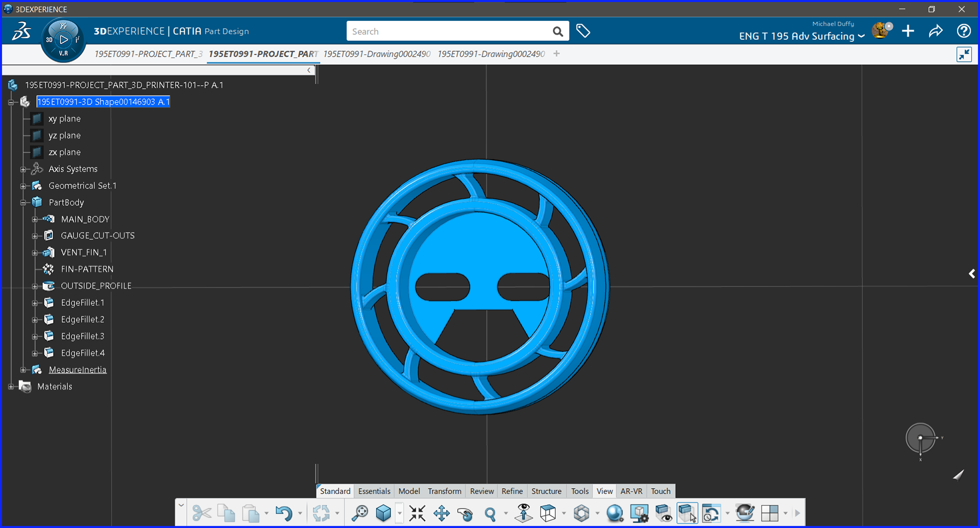The height and width of the screenshot is (528, 980).
Task: Expand the Geometrical Set.1 node
Action: pos(23,186)
